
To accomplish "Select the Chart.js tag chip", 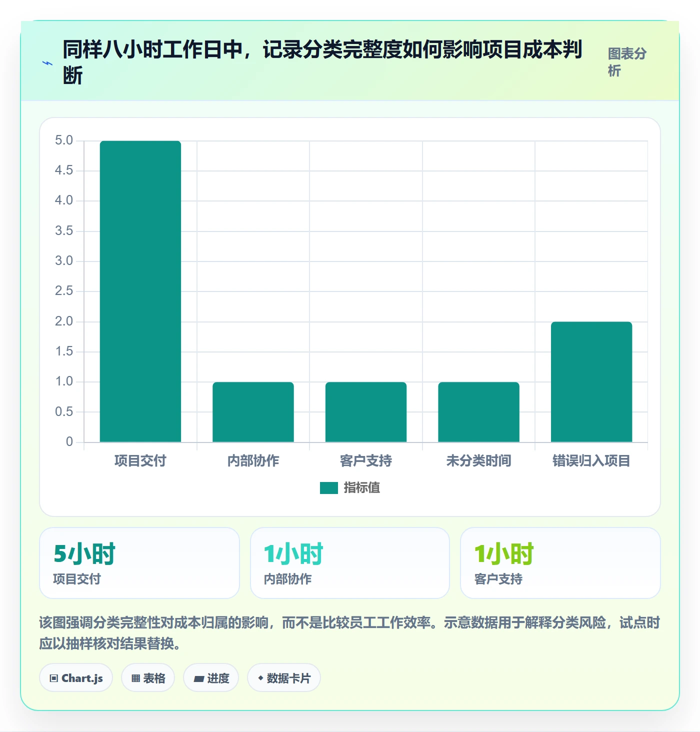I will pos(76,678).
